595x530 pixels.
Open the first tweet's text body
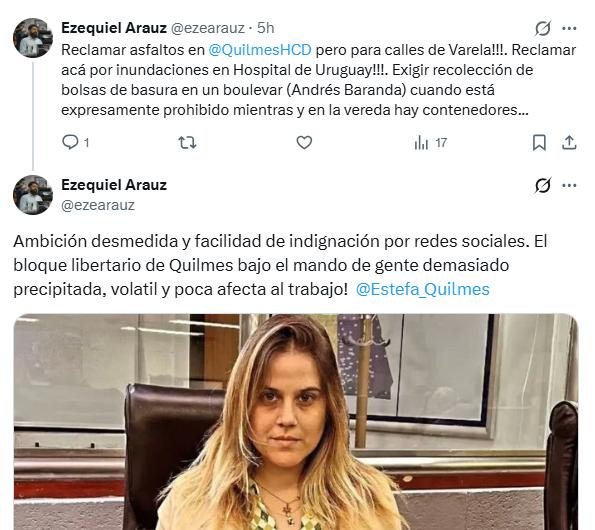coord(319,80)
